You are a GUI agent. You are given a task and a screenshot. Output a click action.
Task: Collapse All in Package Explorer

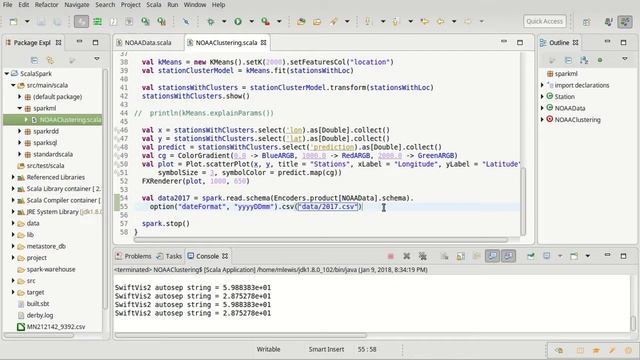pos(34,60)
